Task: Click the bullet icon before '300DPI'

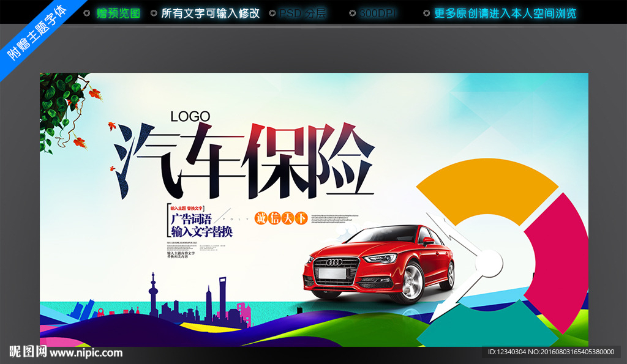Action: pyautogui.click(x=352, y=13)
